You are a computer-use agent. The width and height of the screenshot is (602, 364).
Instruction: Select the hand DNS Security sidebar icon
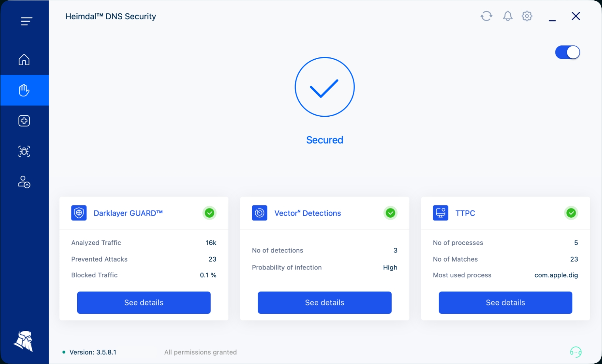(x=24, y=90)
